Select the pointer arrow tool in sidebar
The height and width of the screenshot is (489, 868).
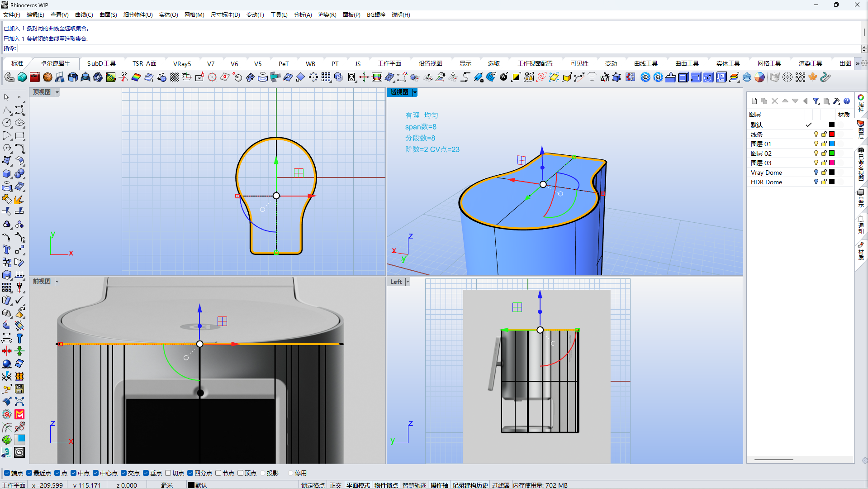click(7, 97)
